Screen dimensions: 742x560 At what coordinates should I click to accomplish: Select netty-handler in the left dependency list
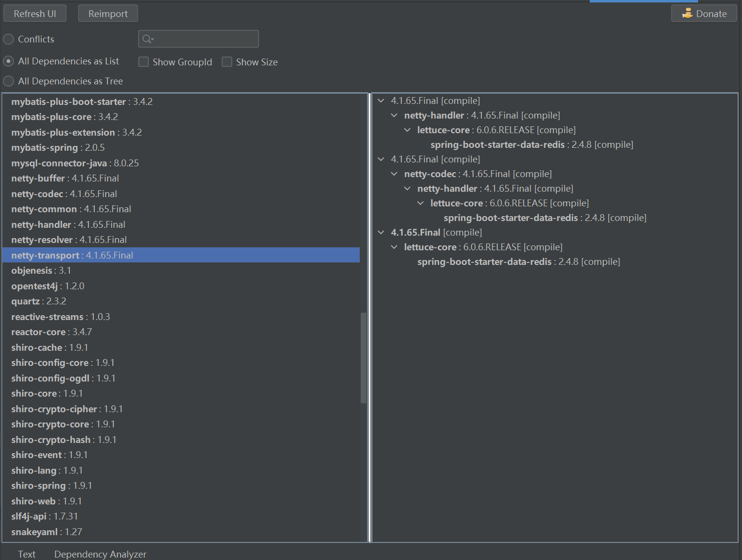(181, 224)
